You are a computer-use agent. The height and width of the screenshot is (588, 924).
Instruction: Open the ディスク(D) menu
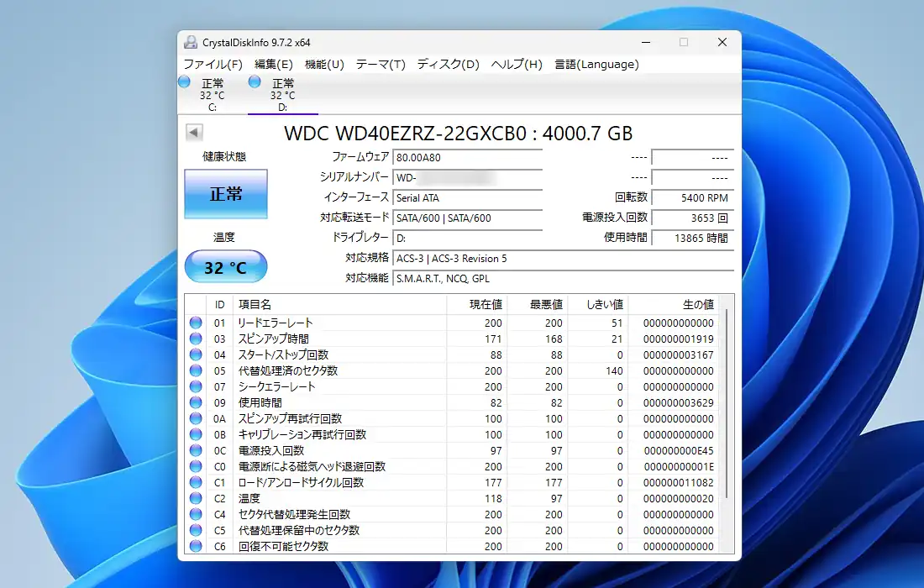coord(448,64)
